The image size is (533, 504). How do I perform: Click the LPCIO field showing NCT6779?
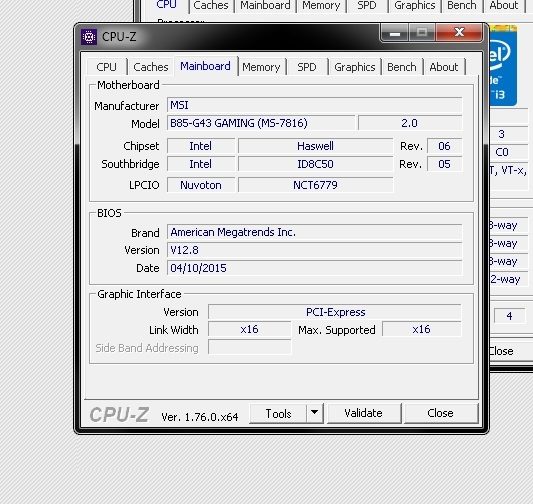(x=315, y=185)
